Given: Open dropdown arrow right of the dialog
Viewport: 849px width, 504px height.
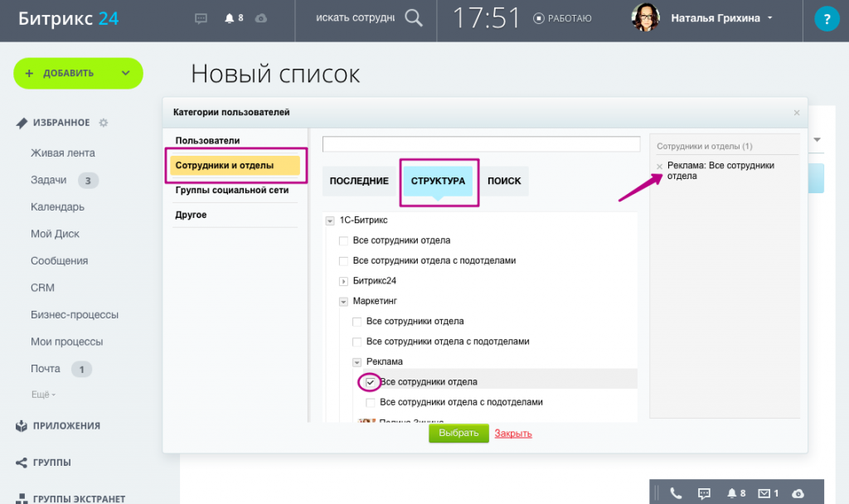Looking at the screenshot, I should coord(817,139).
